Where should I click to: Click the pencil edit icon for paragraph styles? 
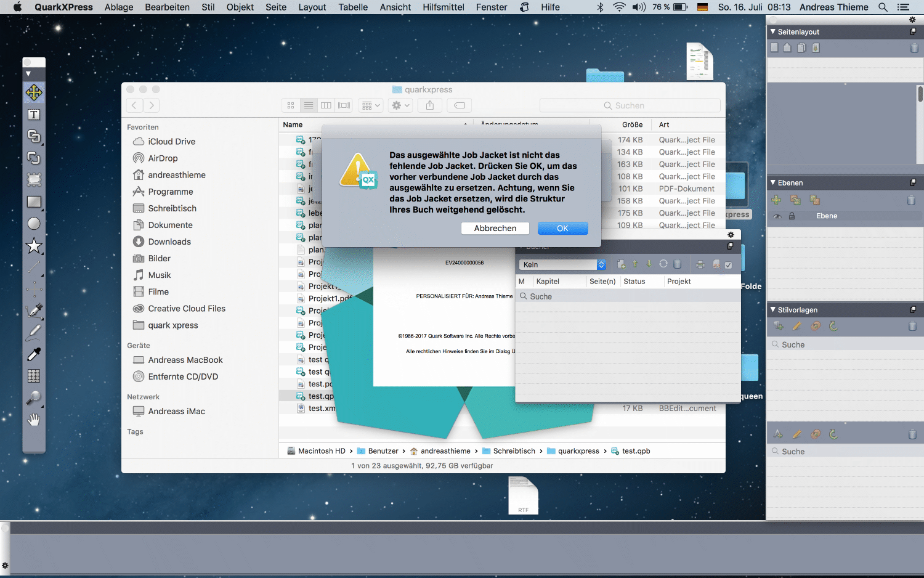(x=796, y=326)
